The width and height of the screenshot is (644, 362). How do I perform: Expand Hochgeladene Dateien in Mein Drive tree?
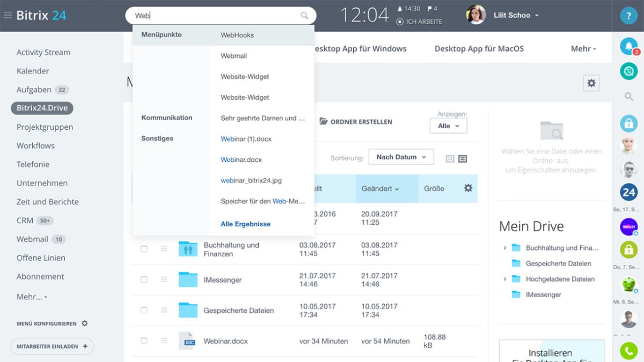(x=504, y=279)
